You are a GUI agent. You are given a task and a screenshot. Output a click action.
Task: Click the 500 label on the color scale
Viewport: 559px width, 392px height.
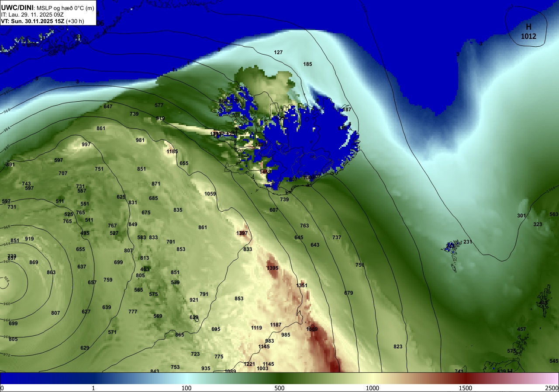pos(279,388)
